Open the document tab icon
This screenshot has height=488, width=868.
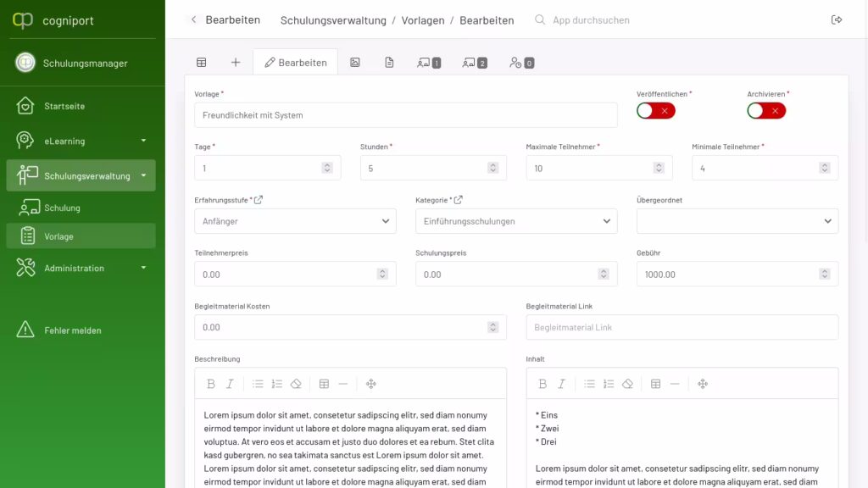tap(389, 63)
